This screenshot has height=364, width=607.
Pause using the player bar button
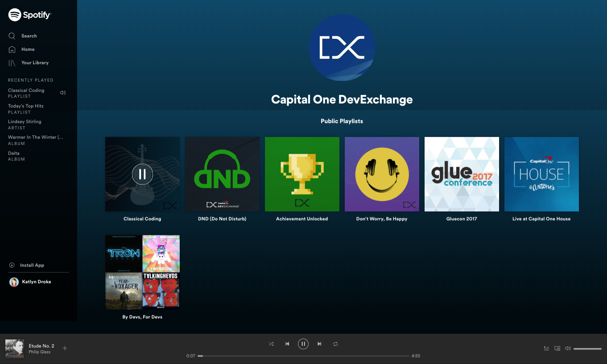[x=303, y=344]
